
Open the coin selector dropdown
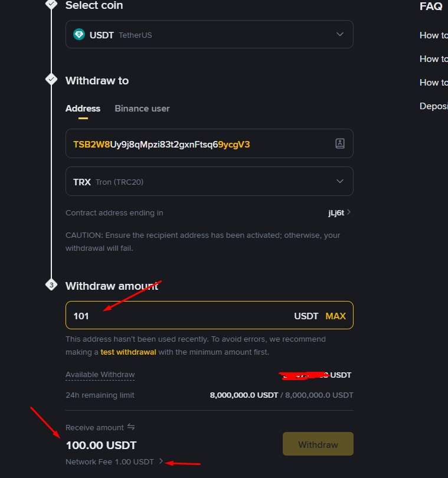click(339, 34)
